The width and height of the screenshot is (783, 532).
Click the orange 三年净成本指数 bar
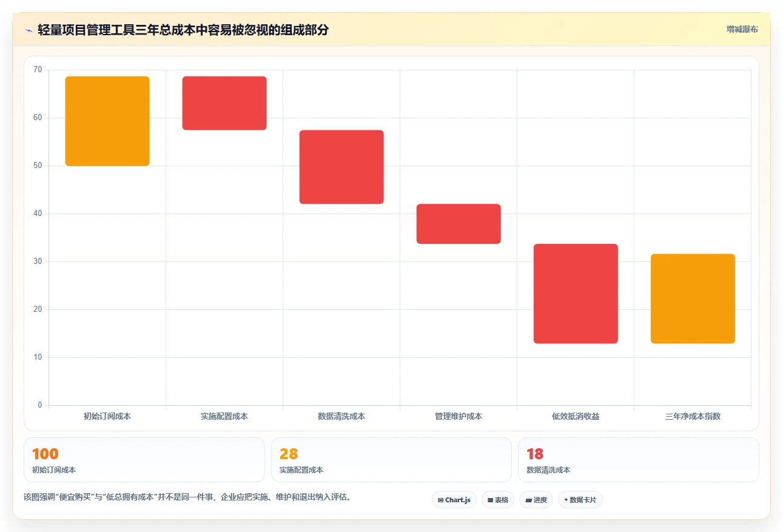(x=693, y=298)
